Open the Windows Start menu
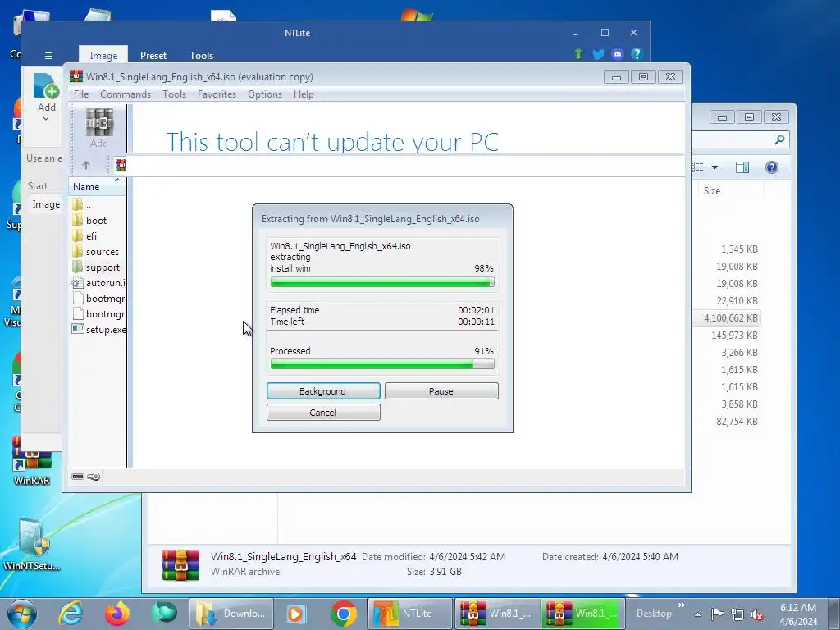 [x=22, y=614]
